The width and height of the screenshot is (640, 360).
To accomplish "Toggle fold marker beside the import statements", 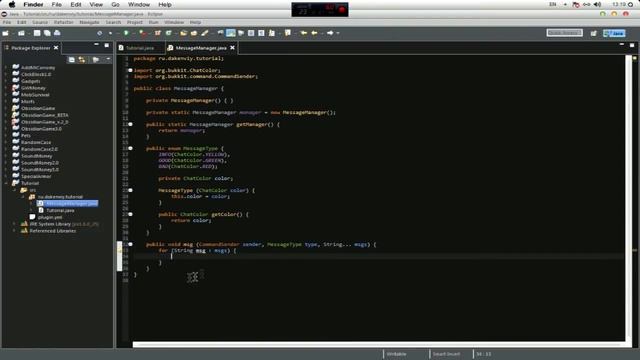I will (x=130, y=70).
